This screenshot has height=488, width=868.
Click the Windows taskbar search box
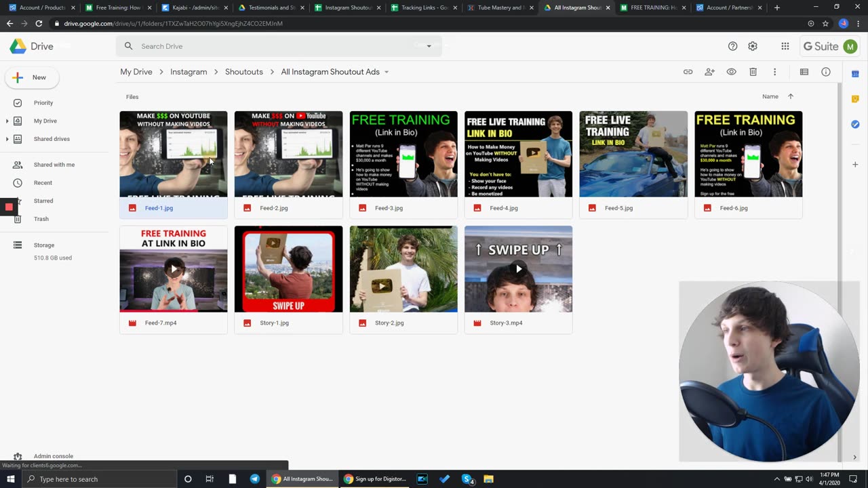coord(98,479)
